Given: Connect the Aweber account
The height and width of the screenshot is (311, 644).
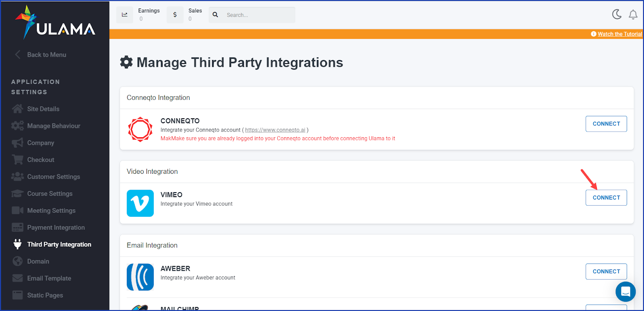Looking at the screenshot, I should 606,271.
